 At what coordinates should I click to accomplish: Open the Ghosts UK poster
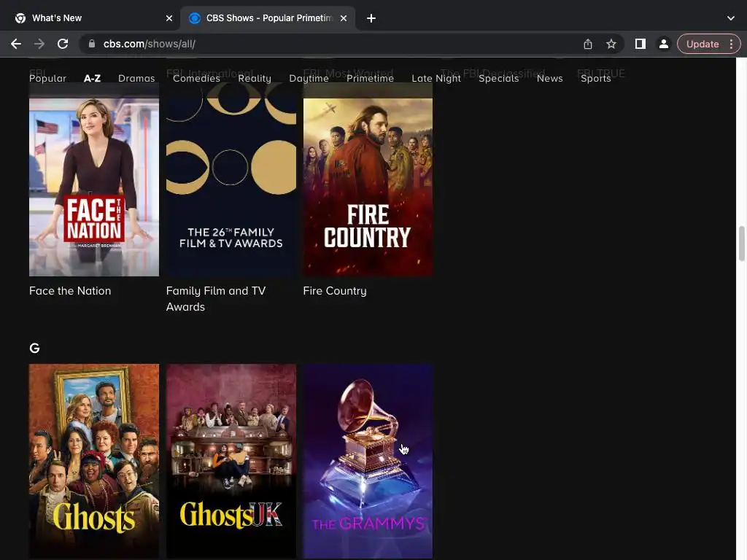(x=231, y=461)
